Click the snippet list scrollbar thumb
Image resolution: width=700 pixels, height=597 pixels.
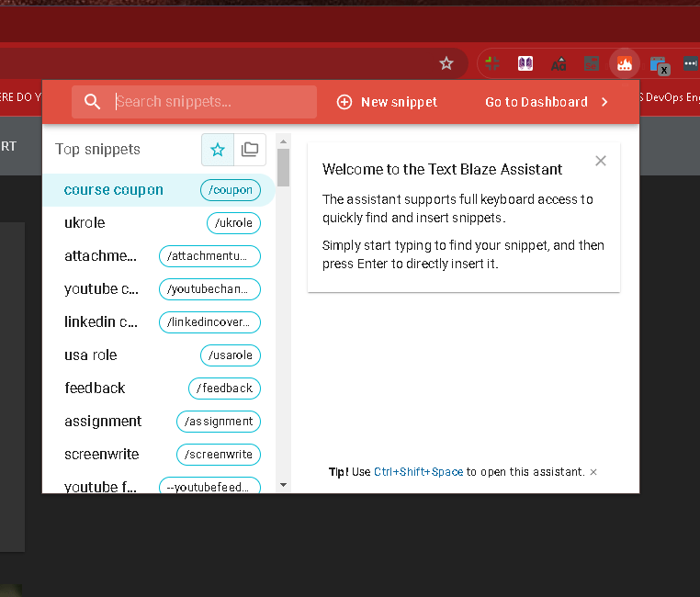[283, 168]
